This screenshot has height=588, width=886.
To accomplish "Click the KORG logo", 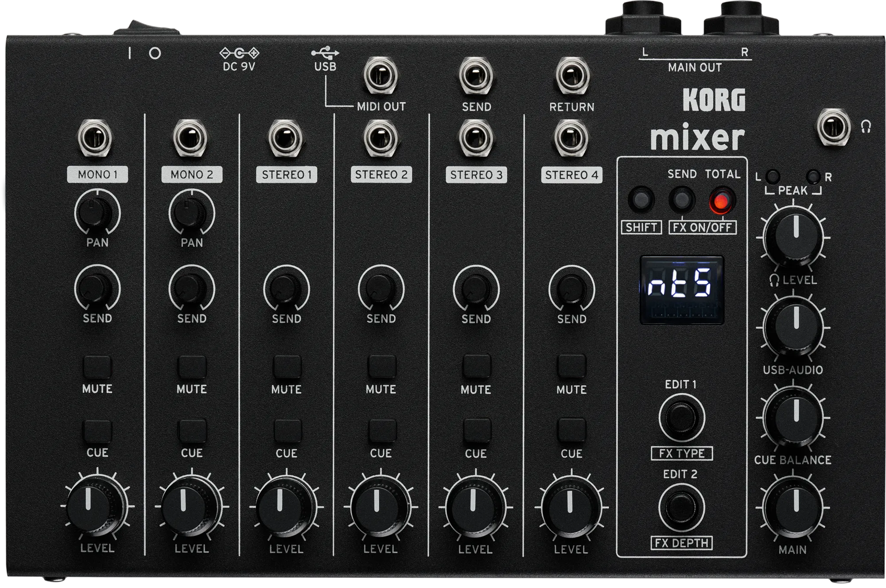I will tap(714, 100).
